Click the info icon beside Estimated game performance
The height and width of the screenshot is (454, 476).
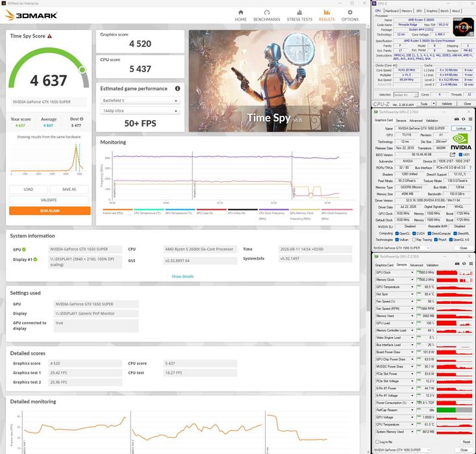[177, 88]
